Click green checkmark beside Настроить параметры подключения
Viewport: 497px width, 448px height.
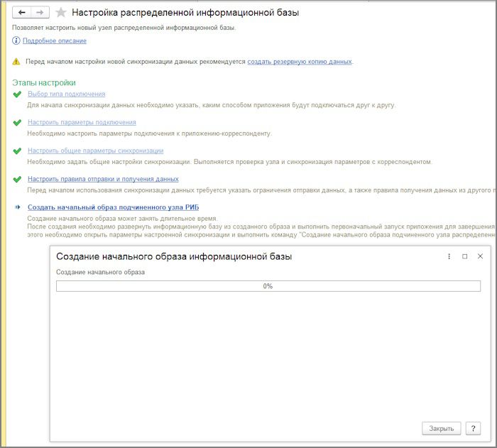click(17, 122)
